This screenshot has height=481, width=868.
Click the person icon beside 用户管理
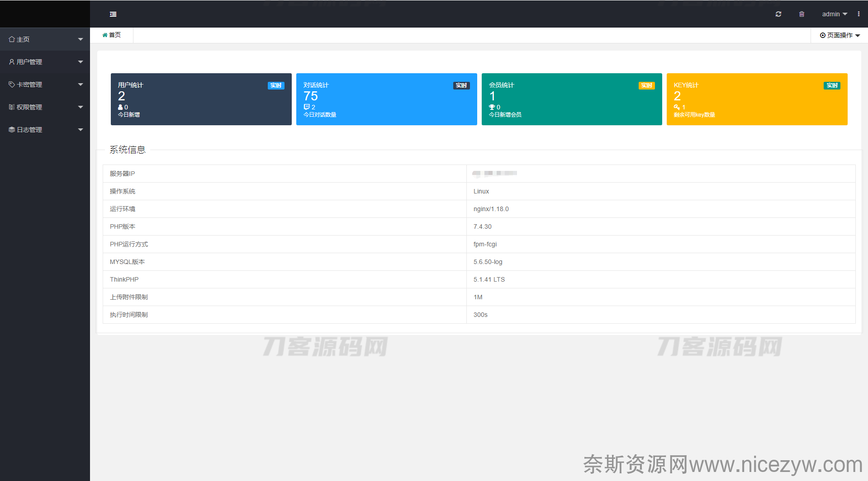point(12,62)
